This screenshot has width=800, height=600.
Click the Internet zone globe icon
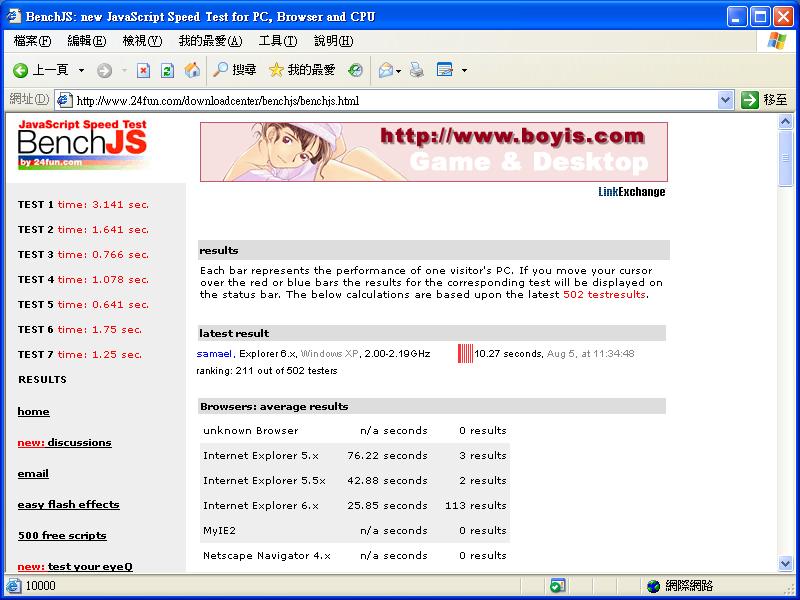(653, 586)
